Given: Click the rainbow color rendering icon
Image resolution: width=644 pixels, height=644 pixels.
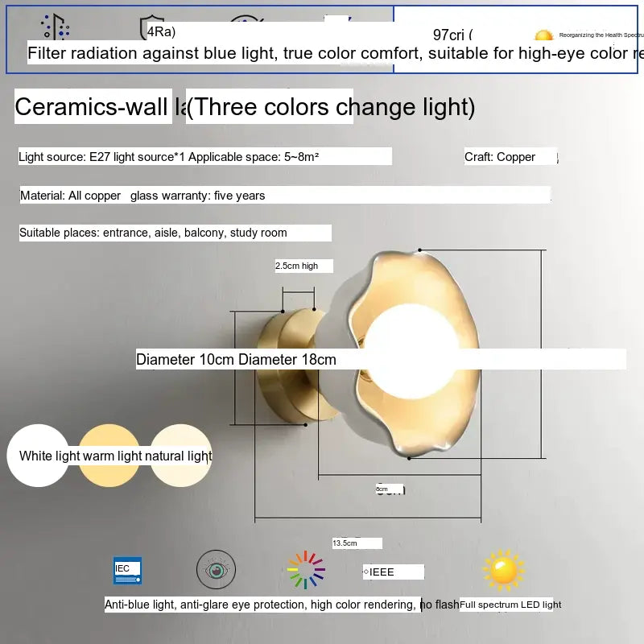Looking at the screenshot, I should [306, 571].
